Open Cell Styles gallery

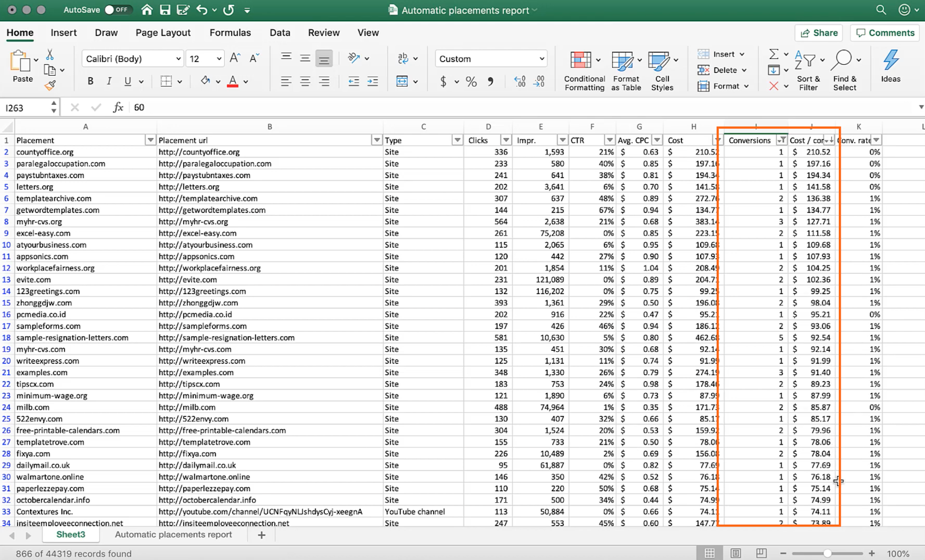(x=663, y=71)
